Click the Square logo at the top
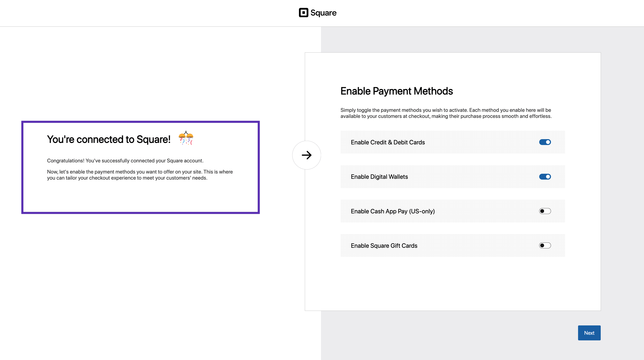644x360 pixels. [x=318, y=13]
